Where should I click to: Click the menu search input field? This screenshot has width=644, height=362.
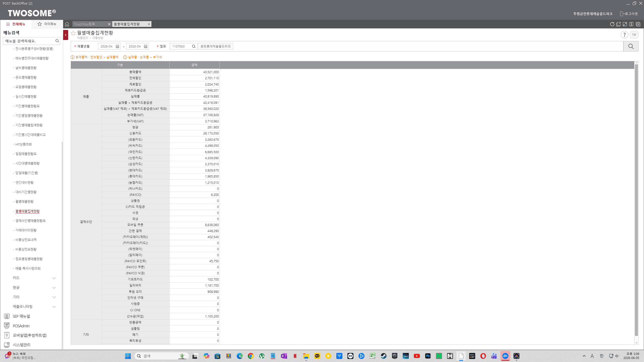coord(30,41)
